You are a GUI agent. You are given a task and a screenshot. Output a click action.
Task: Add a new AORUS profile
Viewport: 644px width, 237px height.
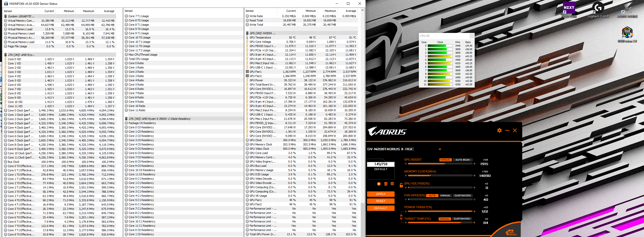pyautogui.click(x=379, y=184)
